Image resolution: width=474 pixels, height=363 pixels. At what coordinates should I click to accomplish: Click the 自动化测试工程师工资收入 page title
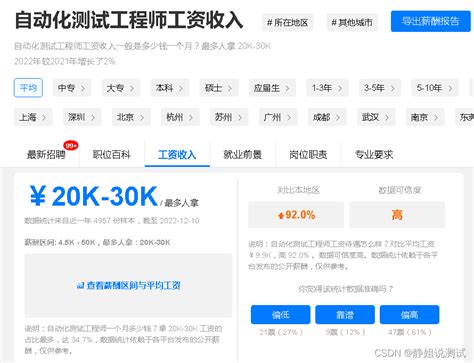tap(129, 20)
